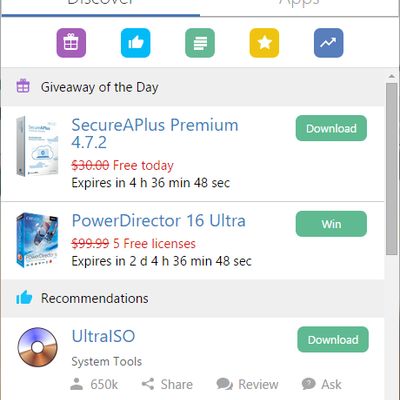Click the Ask question bubble icon
The height and width of the screenshot is (400, 400).
point(309,384)
